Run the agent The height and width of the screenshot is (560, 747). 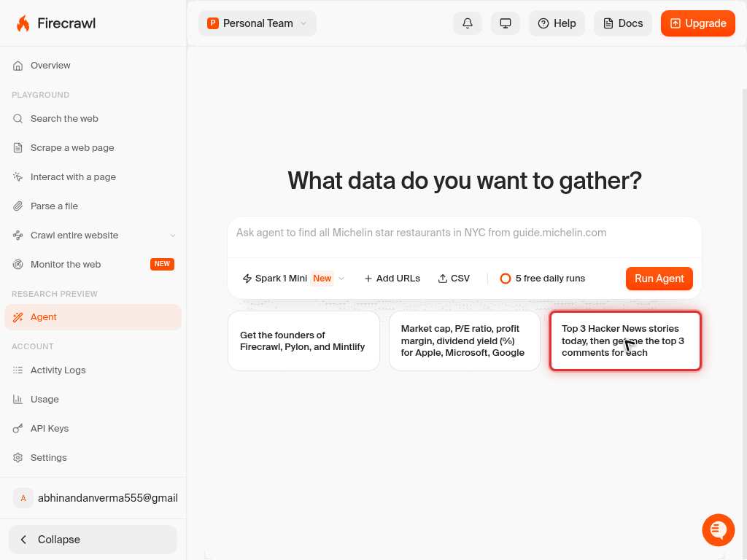pos(659,279)
